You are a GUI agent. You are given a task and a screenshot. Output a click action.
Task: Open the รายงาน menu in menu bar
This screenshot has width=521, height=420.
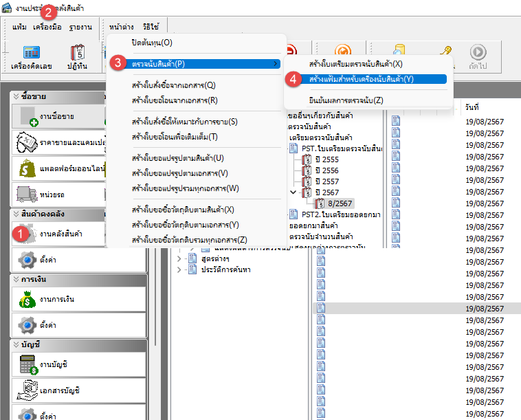coord(80,27)
